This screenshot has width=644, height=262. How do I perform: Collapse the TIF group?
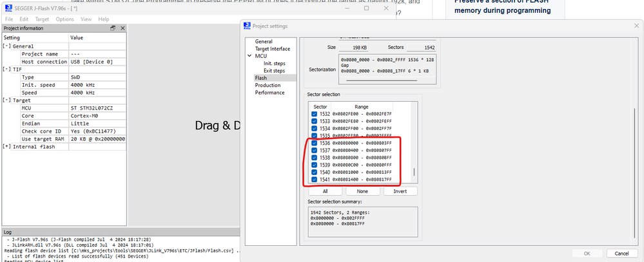pyautogui.click(x=6, y=70)
